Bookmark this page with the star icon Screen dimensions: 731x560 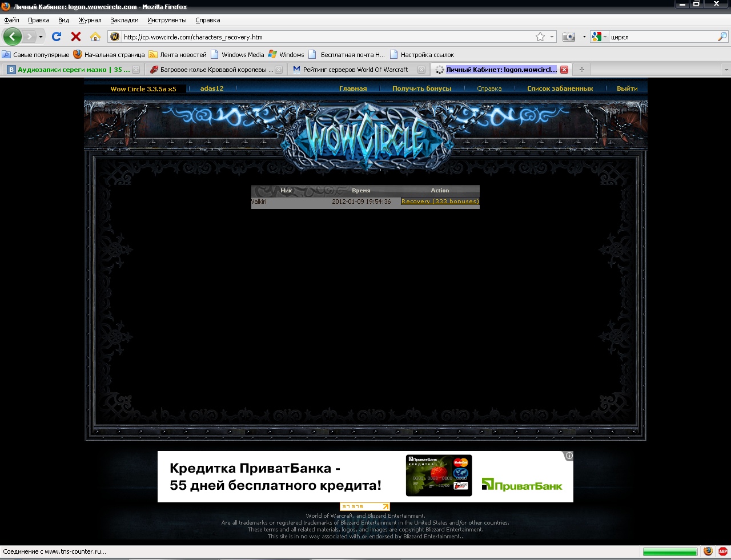[x=540, y=37]
